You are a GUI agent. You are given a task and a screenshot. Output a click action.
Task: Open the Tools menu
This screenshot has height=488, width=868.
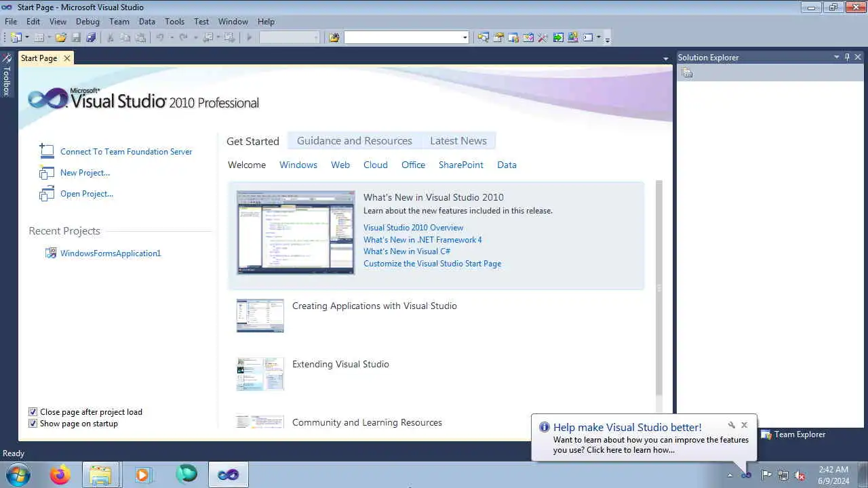pos(174,22)
